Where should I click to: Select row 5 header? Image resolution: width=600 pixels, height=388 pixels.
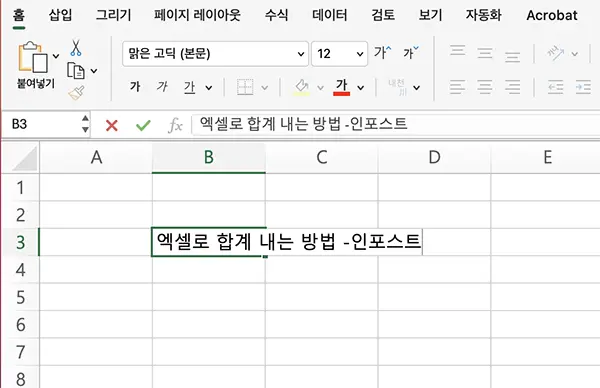tap(20, 297)
